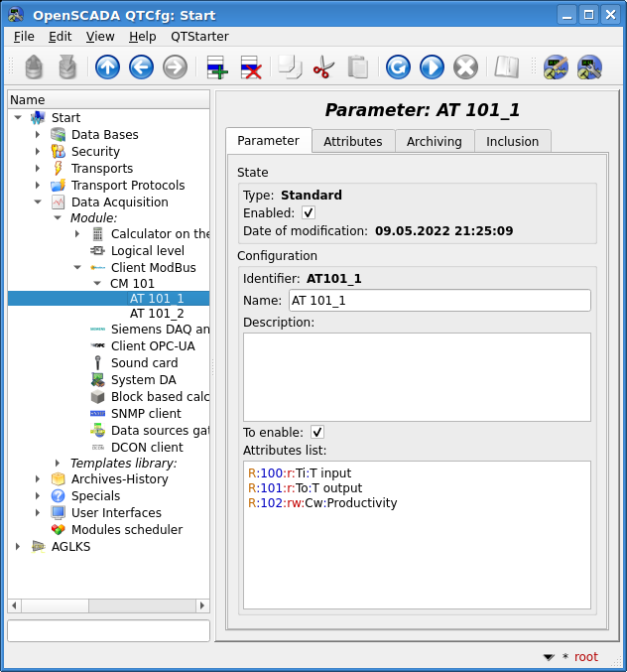Image resolution: width=627 pixels, height=672 pixels.
Task: Open the manual with the book icon
Action: pyautogui.click(x=506, y=67)
